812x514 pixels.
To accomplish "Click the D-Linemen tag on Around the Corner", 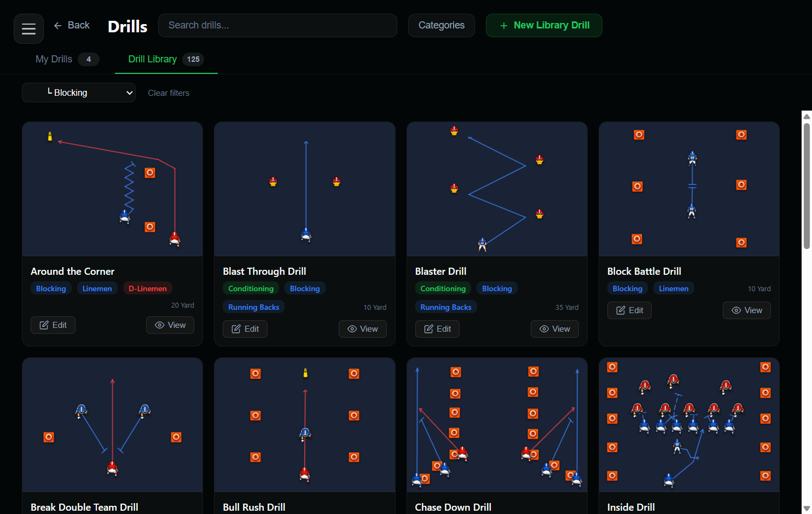I will (148, 288).
